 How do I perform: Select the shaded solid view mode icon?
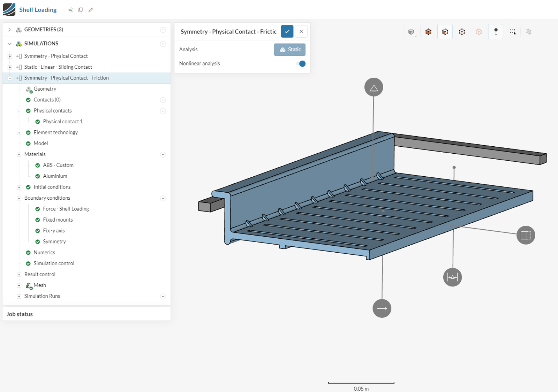(x=411, y=31)
